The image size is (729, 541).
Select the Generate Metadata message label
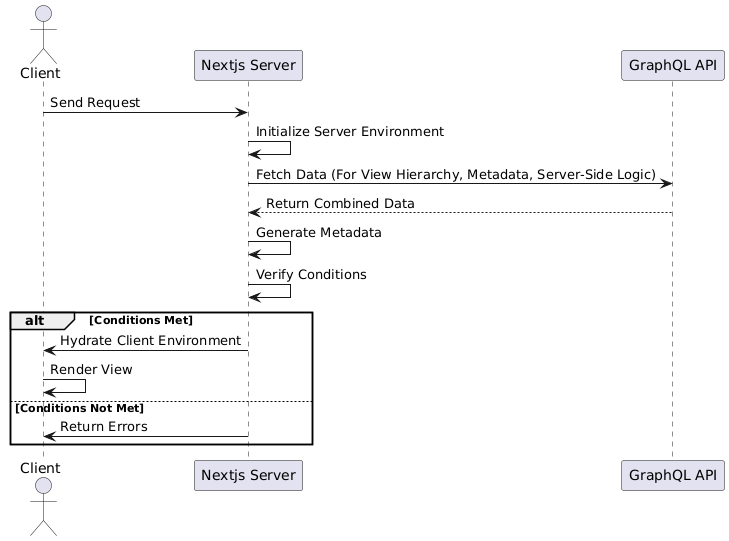[318, 233]
